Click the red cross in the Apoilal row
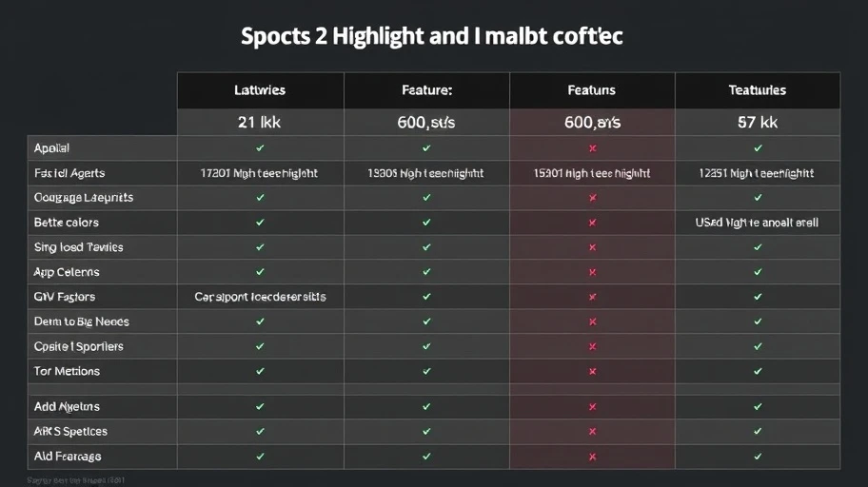The height and width of the screenshot is (487, 868). (592, 148)
